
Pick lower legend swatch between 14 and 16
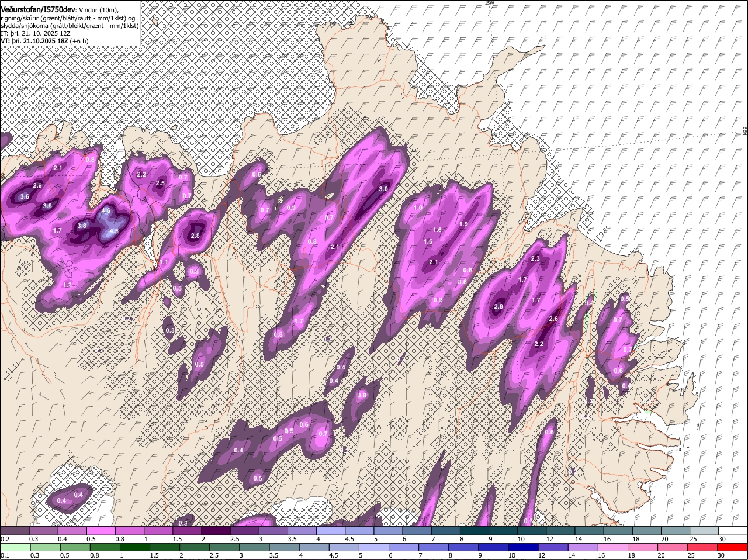(x=583, y=547)
